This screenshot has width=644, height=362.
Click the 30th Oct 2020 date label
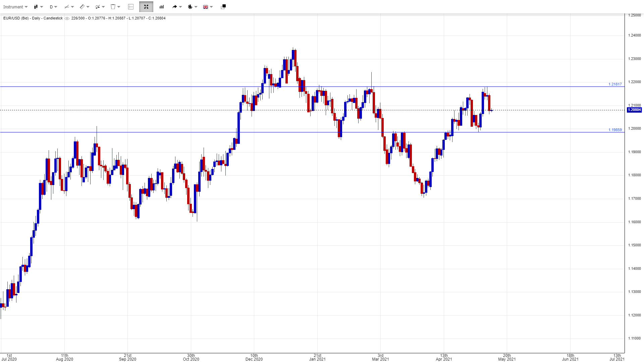pyautogui.click(x=191, y=357)
